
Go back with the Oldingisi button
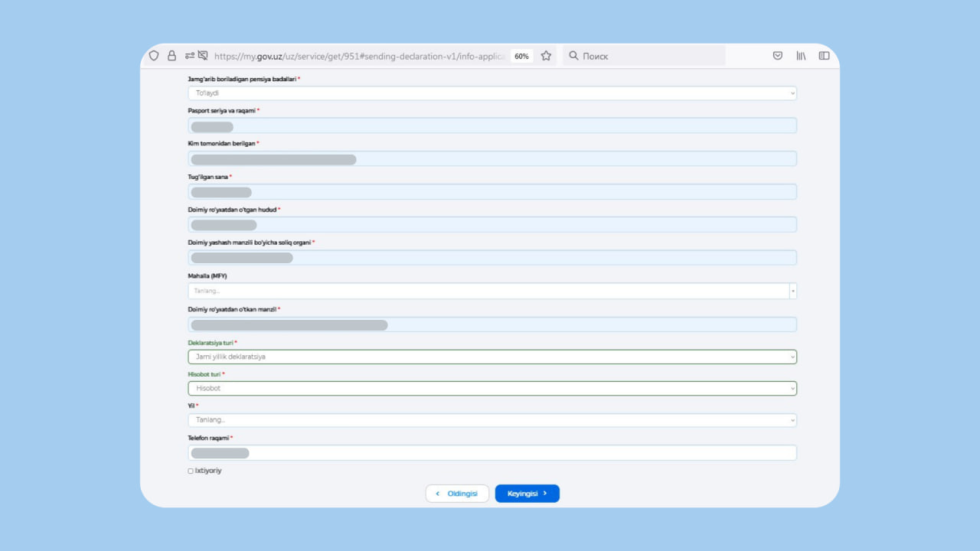457,494
